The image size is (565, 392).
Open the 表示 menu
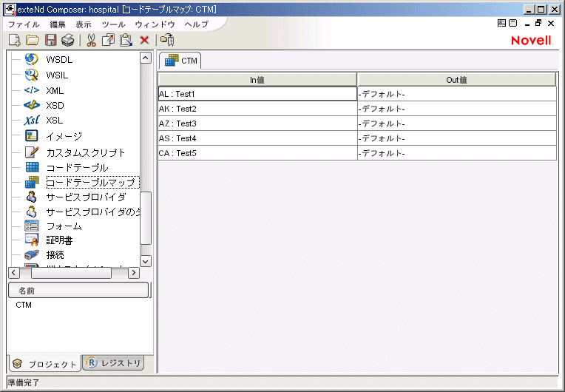84,24
